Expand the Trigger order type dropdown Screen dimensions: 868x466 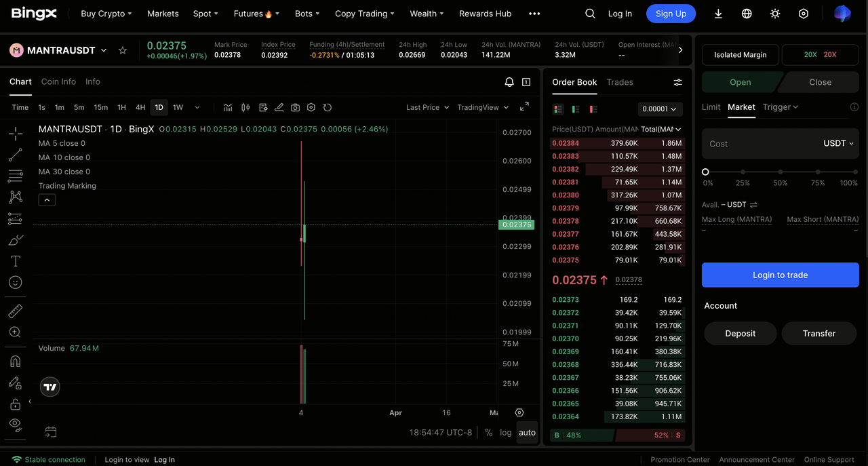(781, 107)
